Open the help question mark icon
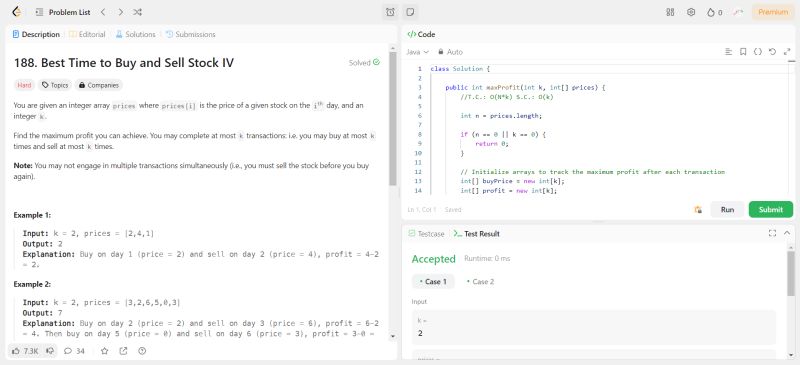Viewport: 800px width, 365px height. click(142, 351)
